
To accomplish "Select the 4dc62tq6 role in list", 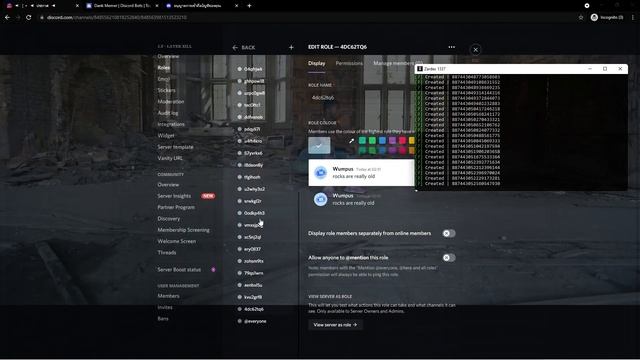I will pyautogui.click(x=253, y=309).
